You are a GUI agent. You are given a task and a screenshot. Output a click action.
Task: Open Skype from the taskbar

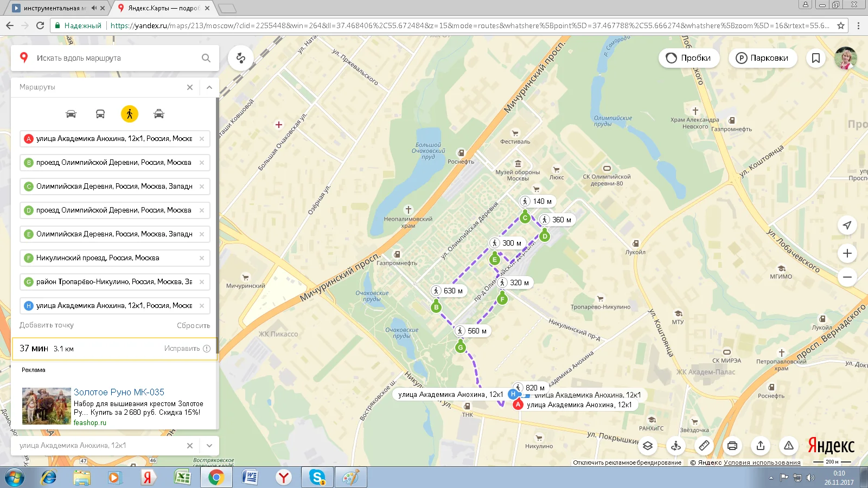pos(317,477)
